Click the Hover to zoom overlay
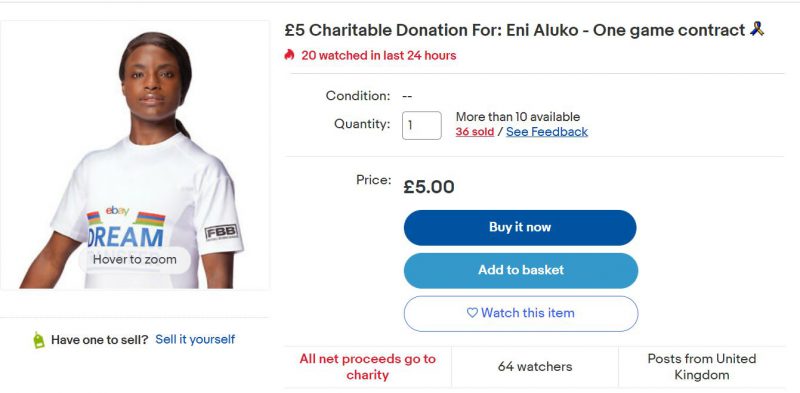Viewport: 800px width, 393px height. 135,259
